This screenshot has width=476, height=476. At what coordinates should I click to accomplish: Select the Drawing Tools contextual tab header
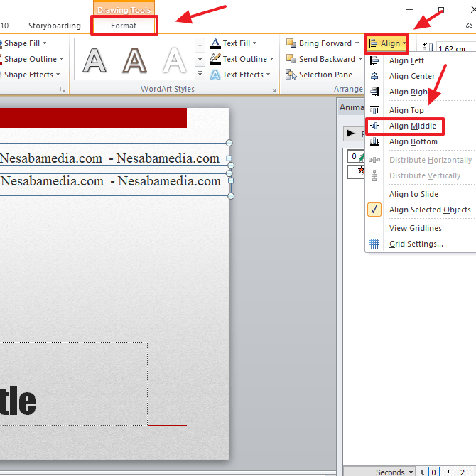(124, 9)
